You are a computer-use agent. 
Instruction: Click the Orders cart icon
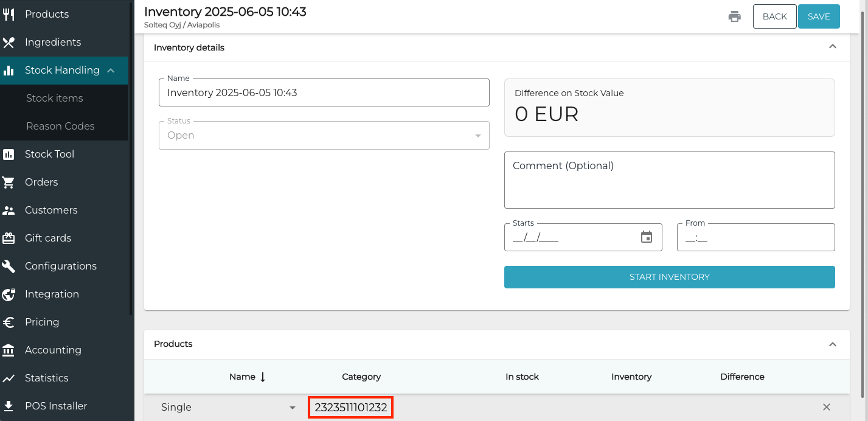click(x=9, y=182)
